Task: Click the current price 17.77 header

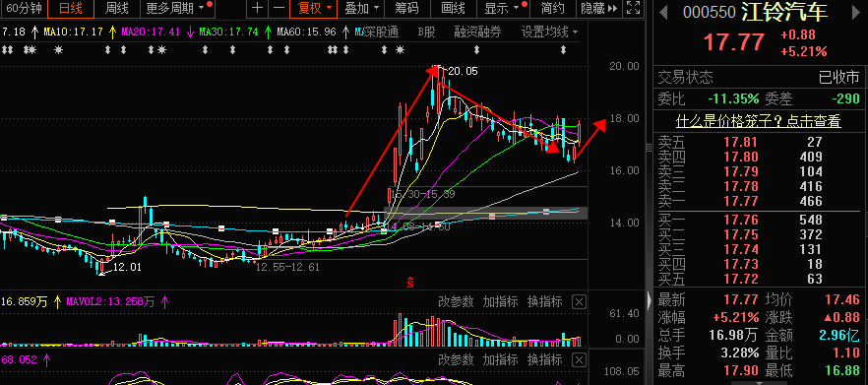Action: (x=734, y=42)
